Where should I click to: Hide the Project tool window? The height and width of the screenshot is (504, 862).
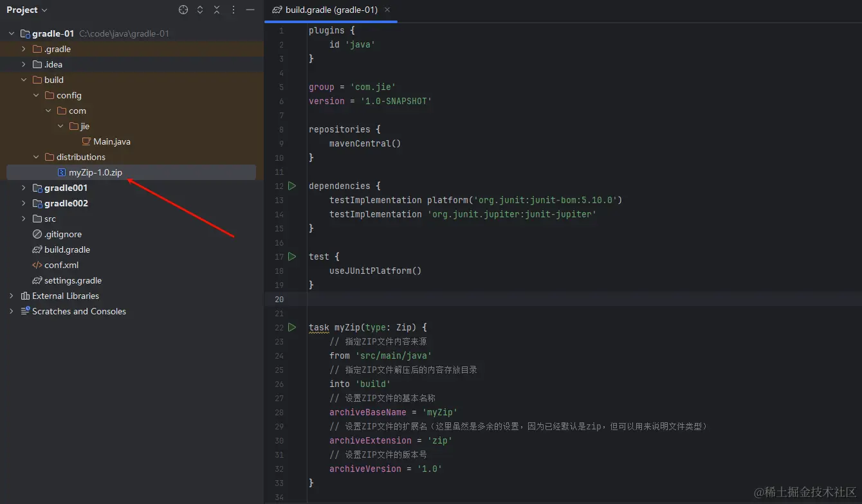(250, 10)
